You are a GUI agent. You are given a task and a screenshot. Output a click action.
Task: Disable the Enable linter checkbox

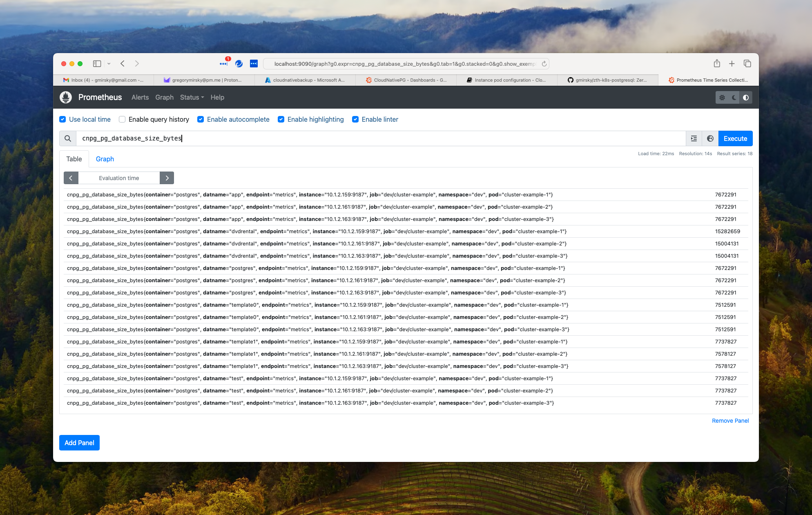coord(355,119)
